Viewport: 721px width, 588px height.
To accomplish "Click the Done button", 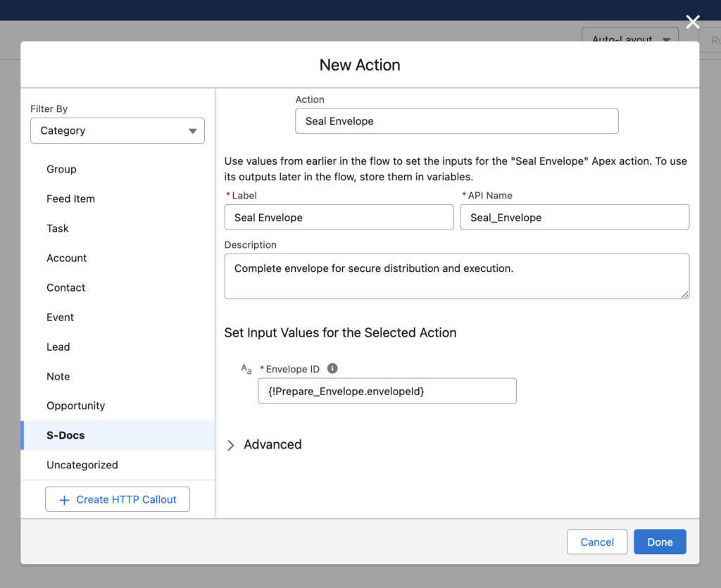I will click(660, 542).
